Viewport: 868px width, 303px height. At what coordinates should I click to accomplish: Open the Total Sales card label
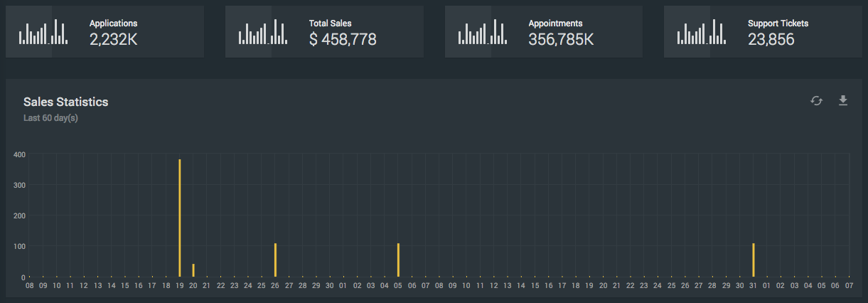330,23
